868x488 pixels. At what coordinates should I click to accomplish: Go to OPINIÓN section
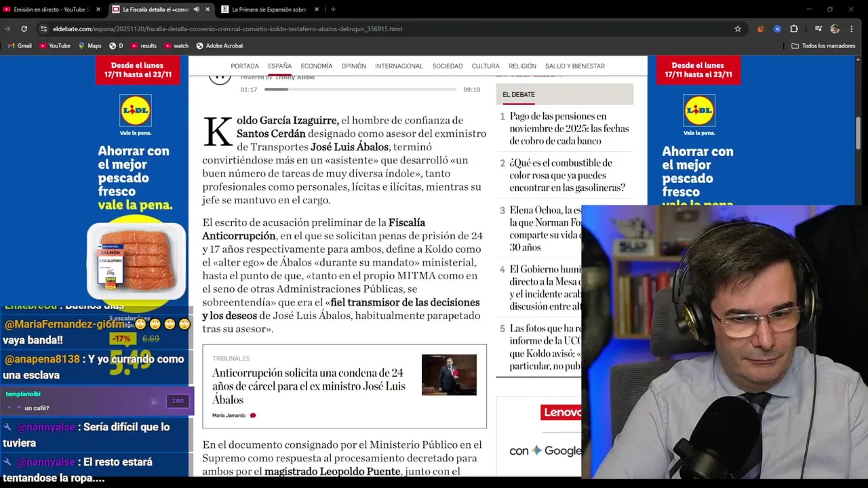[x=353, y=66]
